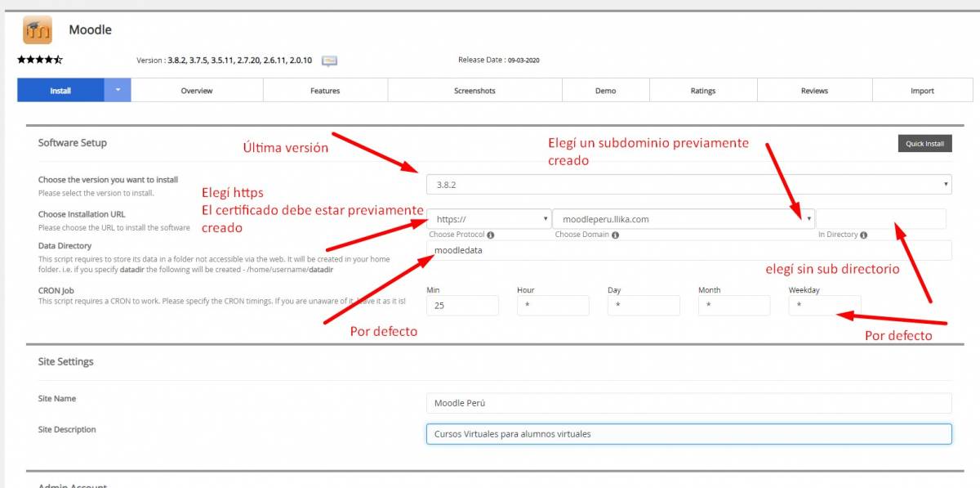The image size is (980, 488).
Task: Click the In Directory info icon
Action: coord(863,235)
